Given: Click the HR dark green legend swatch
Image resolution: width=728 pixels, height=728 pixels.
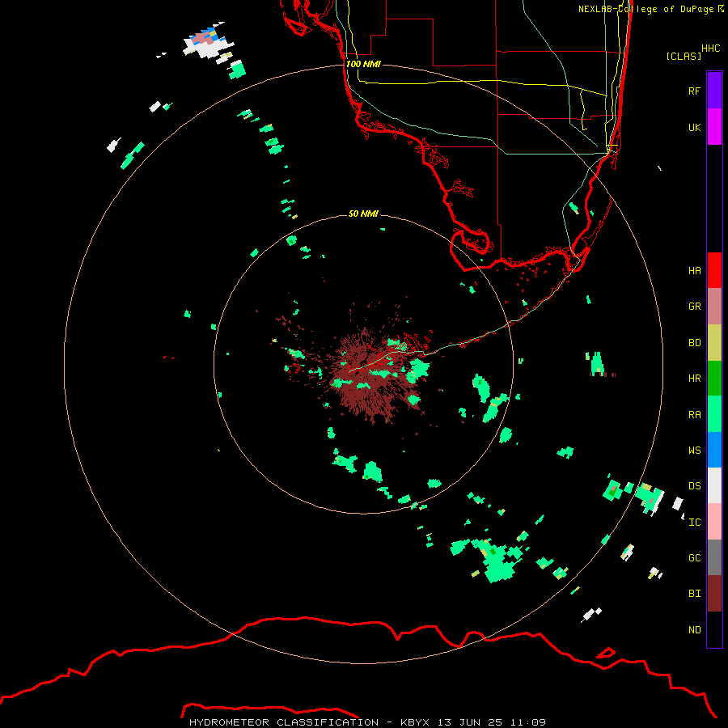Looking at the screenshot, I should (714, 378).
